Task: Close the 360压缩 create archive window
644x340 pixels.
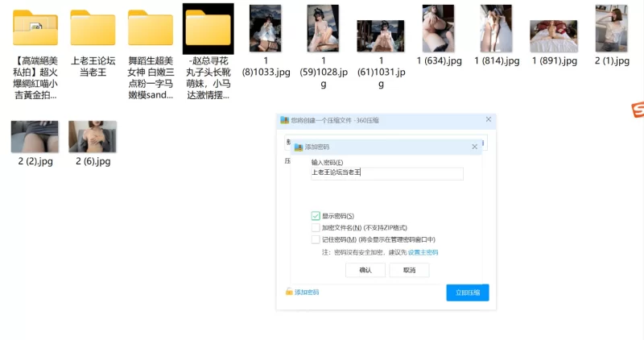Action: pyautogui.click(x=489, y=119)
